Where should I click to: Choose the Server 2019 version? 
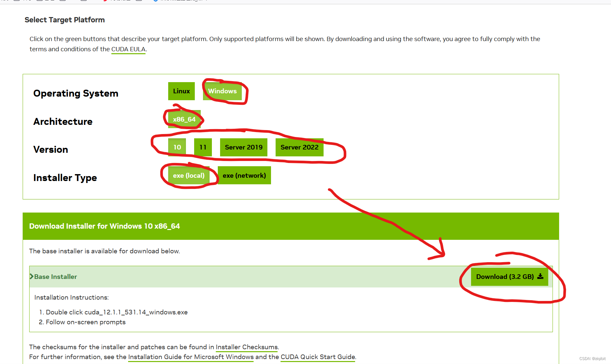click(244, 147)
